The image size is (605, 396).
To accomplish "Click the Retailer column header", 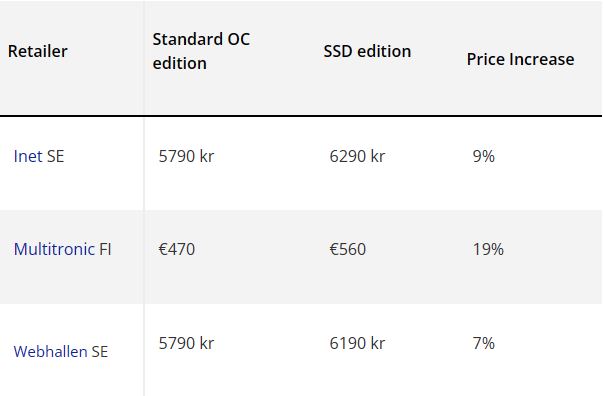I will tap(37, 51).
